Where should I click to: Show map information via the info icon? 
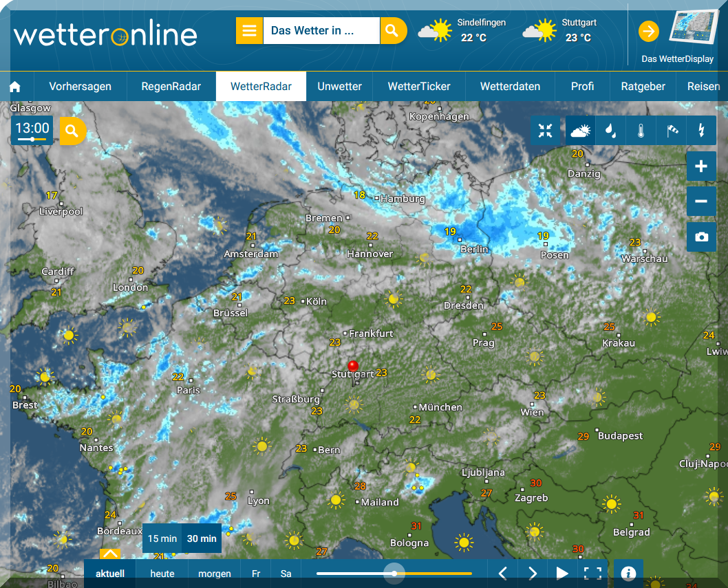(x=628, y=573)
